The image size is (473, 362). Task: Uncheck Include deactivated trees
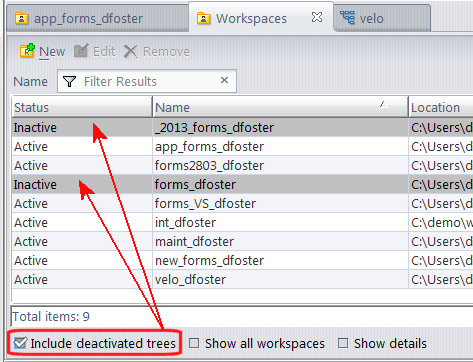tap(20, 343)
